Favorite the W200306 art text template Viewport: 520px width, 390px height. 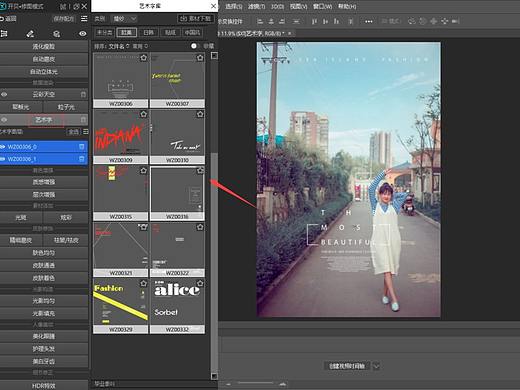[143, 58]
